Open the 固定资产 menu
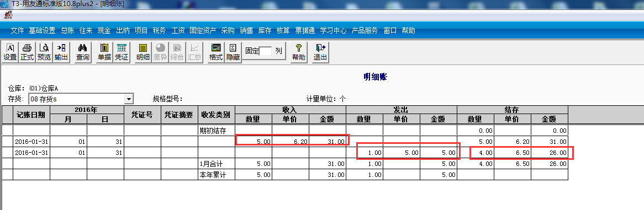This screenshot has height=210, width=644. [203, 30]
